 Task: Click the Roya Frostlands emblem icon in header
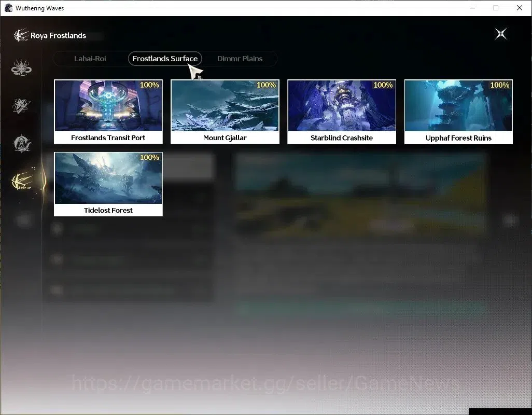click(21, 35)
